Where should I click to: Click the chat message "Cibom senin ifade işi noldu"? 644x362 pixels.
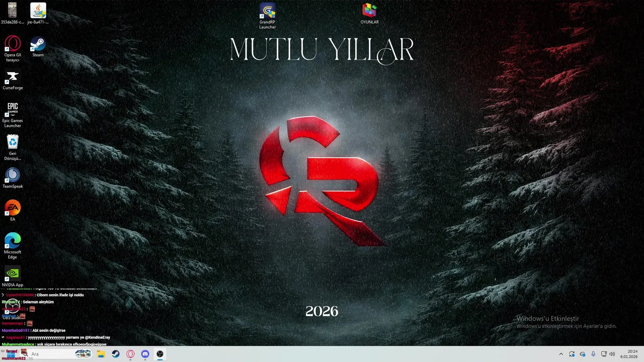pyautogui.click(x=60, y=295)
